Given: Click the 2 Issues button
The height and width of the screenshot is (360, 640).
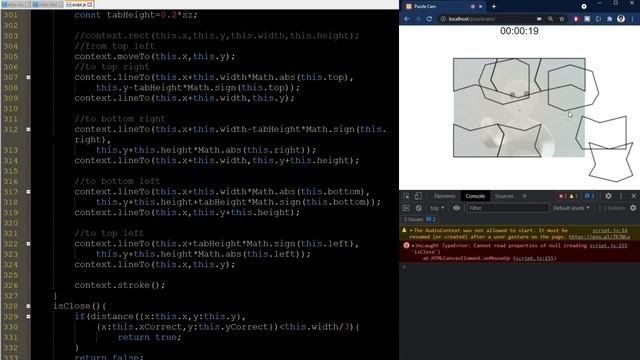Looking at the screenshot, I should click(420, 219).
